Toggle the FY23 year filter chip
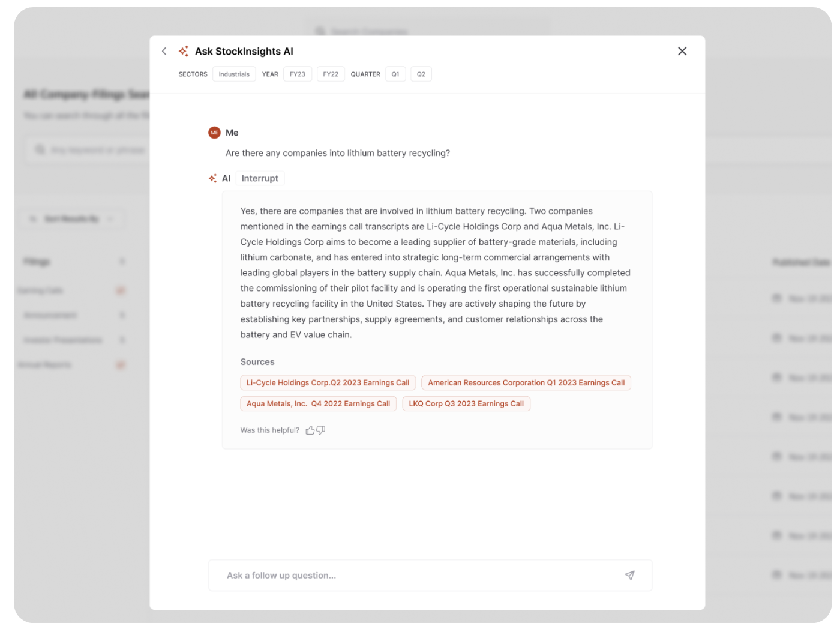 [x=298, y=74]
